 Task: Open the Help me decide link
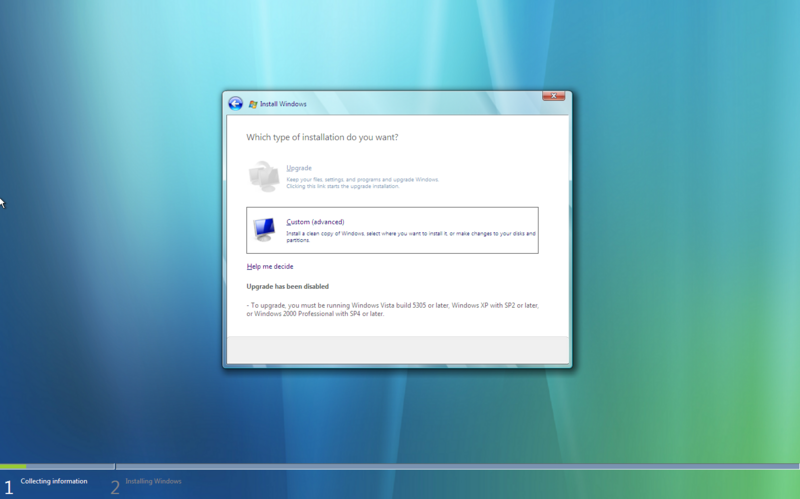[270, 267]
